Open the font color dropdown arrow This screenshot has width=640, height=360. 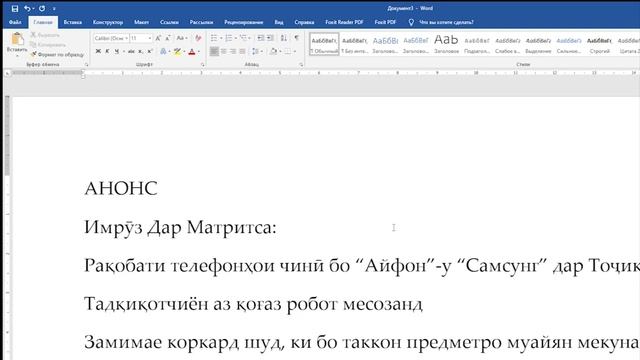point(199,52)
